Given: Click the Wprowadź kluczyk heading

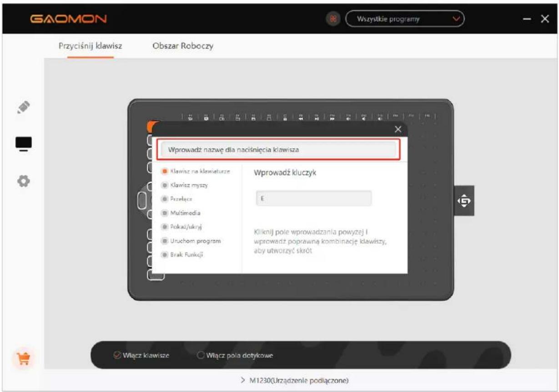Looking at the screenshot, I should pyautogui.click(x=285, y=173).
